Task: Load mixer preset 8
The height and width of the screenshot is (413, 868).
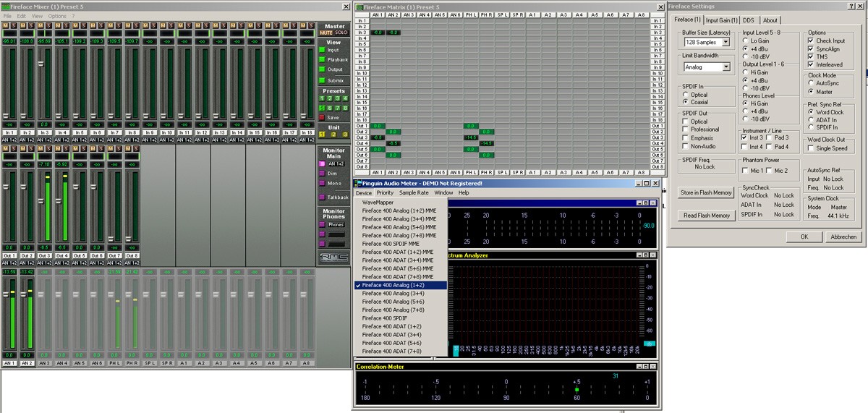Action: tap(345, 108)
